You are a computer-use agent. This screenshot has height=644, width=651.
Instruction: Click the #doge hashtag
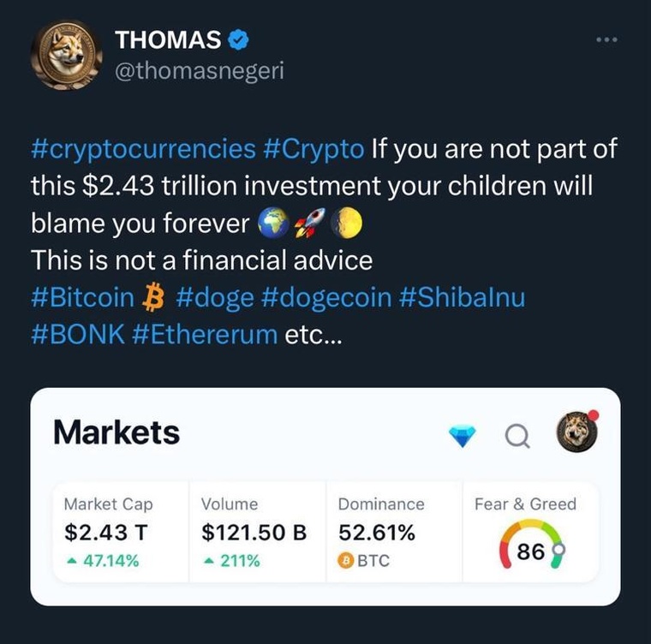(214, 298)
